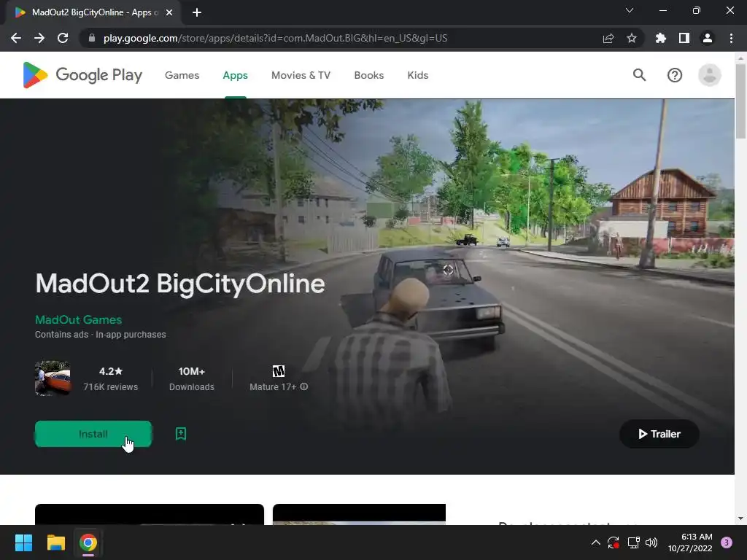Click the Mature 17+ label

tap(273, 386)
